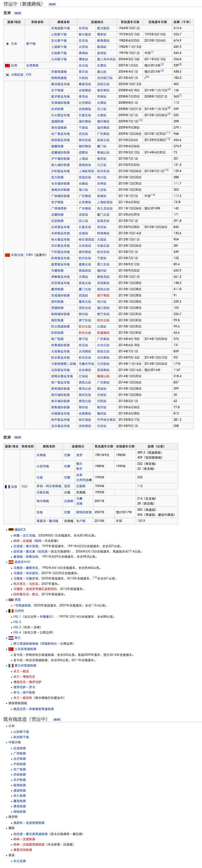
Task: Open the 乌鲁木齐站 link
Action: [87, 364]
